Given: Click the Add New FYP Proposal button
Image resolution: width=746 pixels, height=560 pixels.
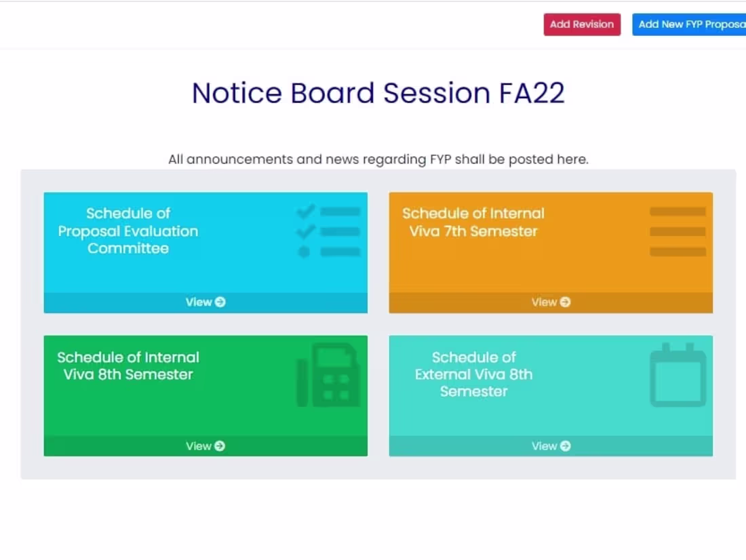Looking at the screenshot, I should click(x=689, y=24).
